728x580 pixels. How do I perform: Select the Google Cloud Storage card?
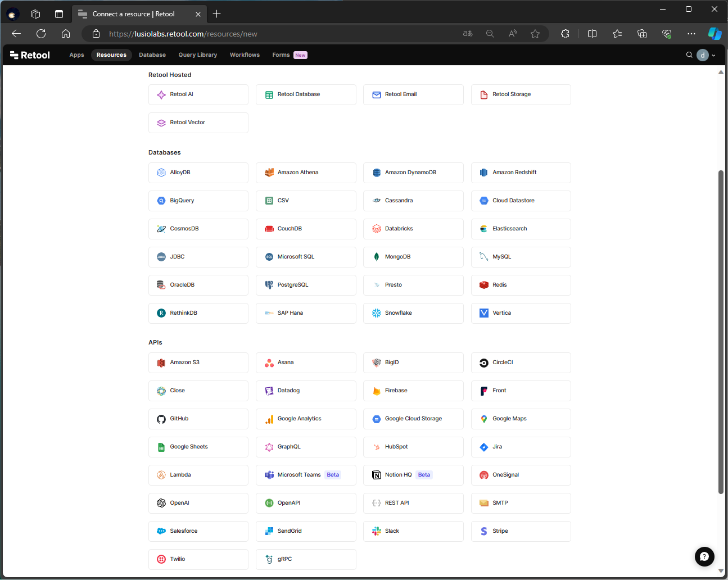pos(413,419)
